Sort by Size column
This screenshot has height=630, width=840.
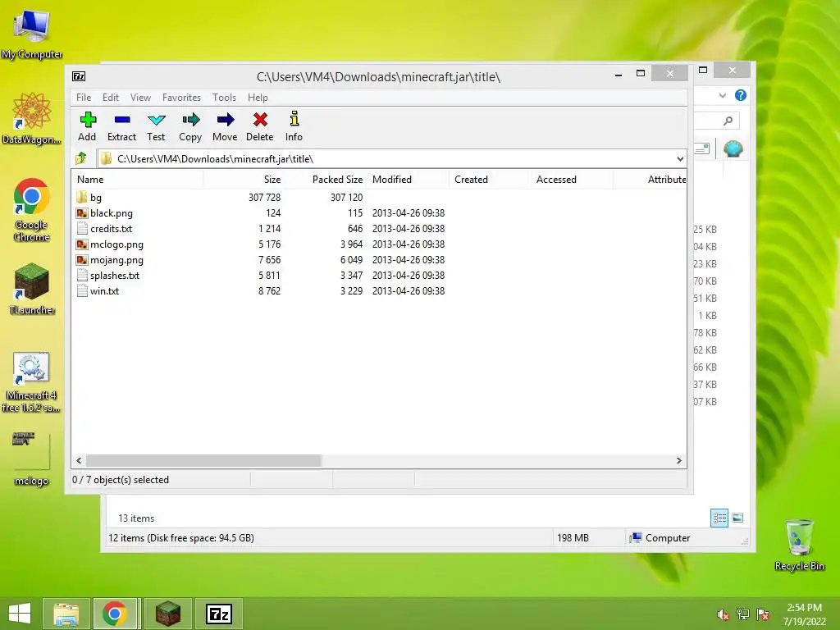(244, 180)
